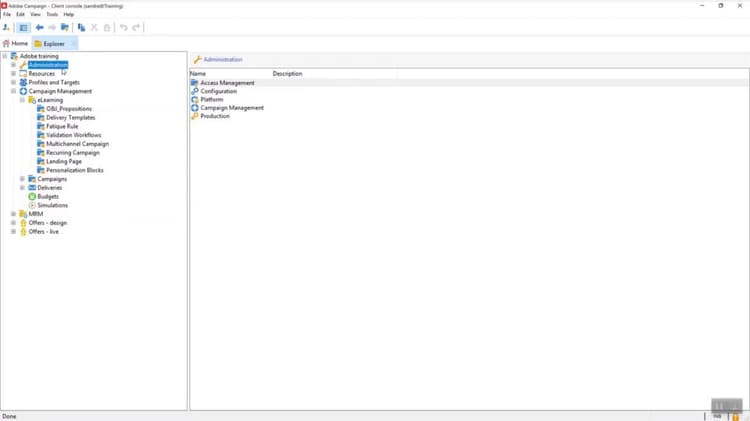This screenshot has width=750, height=421.
Task: Select the Recurring Campaign folder
Action: (x=73, y=153)
